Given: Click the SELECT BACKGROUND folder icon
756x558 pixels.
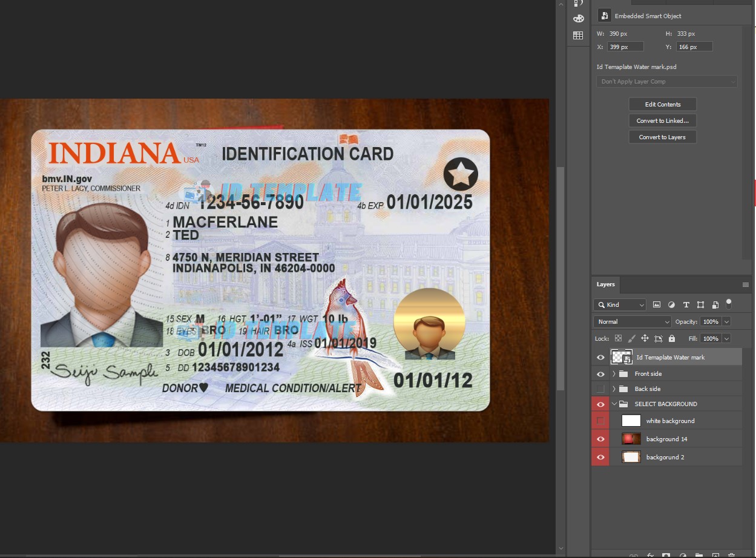Looking at the screenshot, I should (623, 404).
